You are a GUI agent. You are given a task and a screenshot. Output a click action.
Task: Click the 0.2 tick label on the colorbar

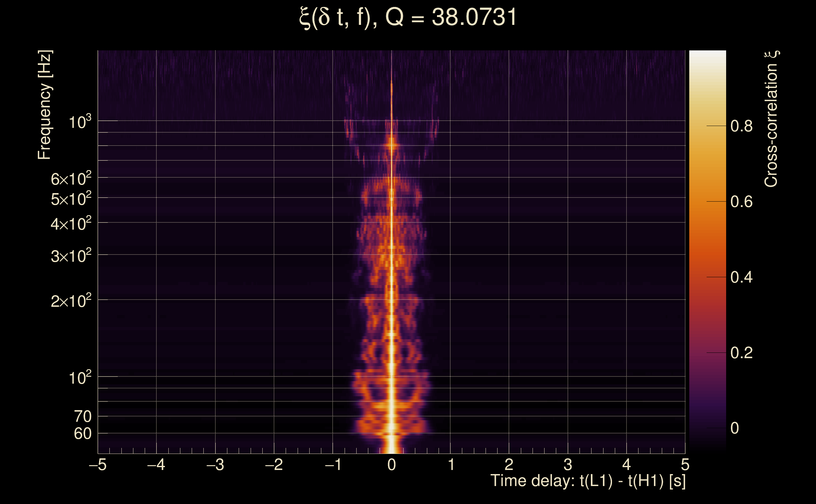[x=741, y=353]
